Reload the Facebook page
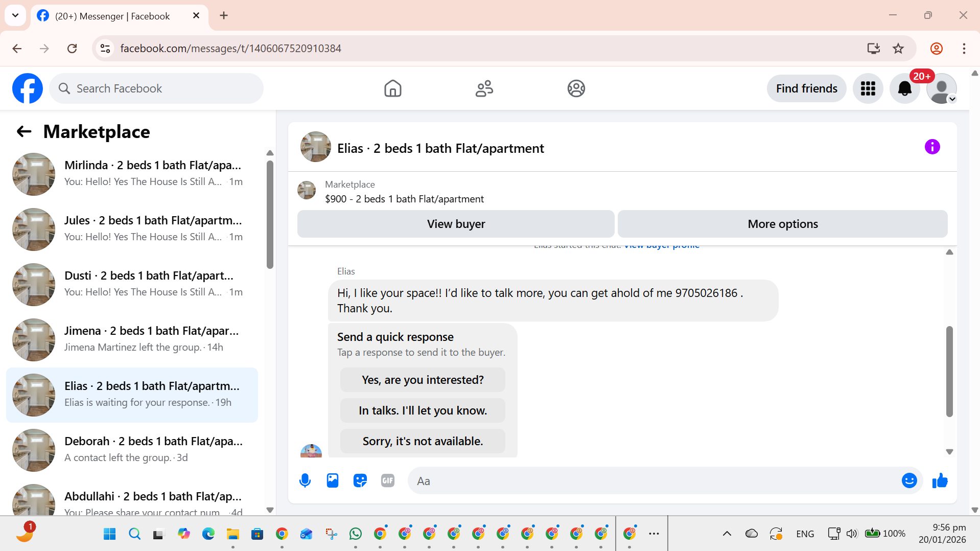The width and height of the screenshot is (980, 551). (72, 49)
